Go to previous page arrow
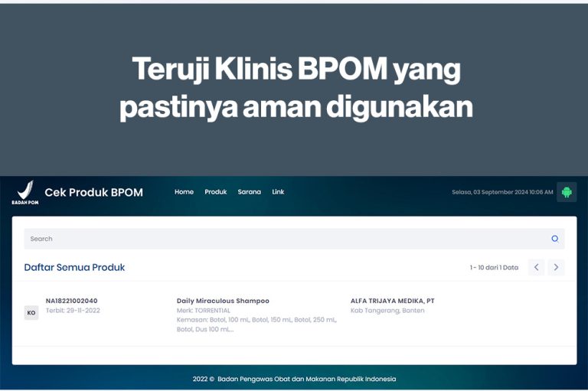The image size is (588, 391). tap(536, 267)
